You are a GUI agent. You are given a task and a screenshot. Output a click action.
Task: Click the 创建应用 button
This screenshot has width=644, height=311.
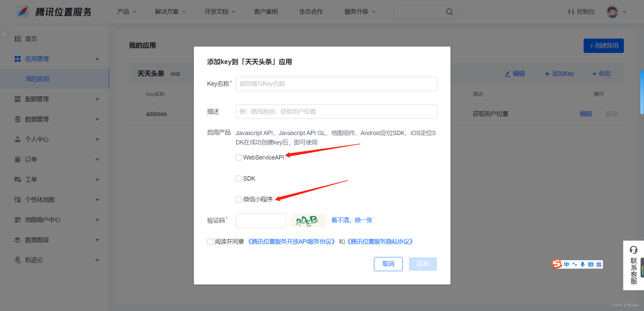(x=604, y=46)
